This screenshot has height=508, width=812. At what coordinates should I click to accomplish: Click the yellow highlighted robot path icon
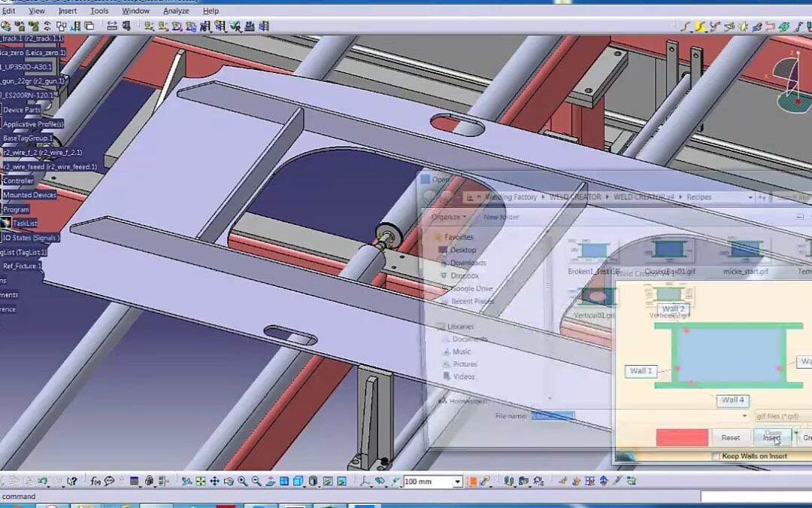701,26
